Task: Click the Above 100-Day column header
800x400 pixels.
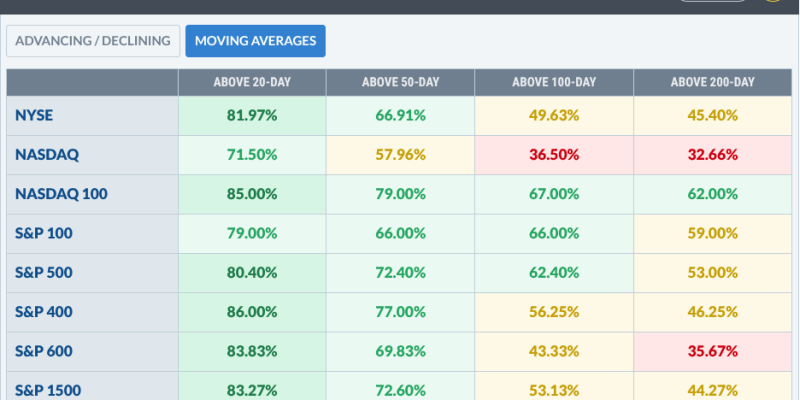Action: 554,82
